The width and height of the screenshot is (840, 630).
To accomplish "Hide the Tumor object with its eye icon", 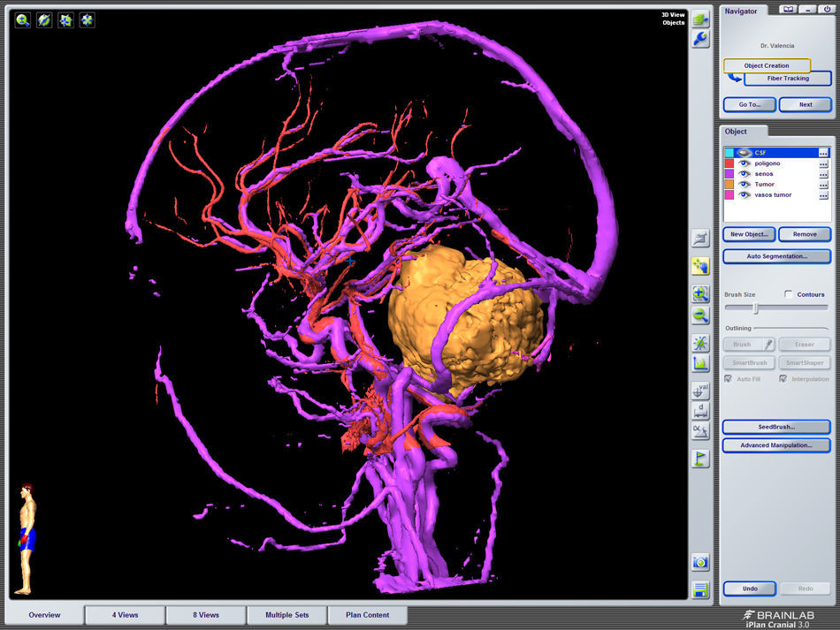I will click(x=745, y=185).
